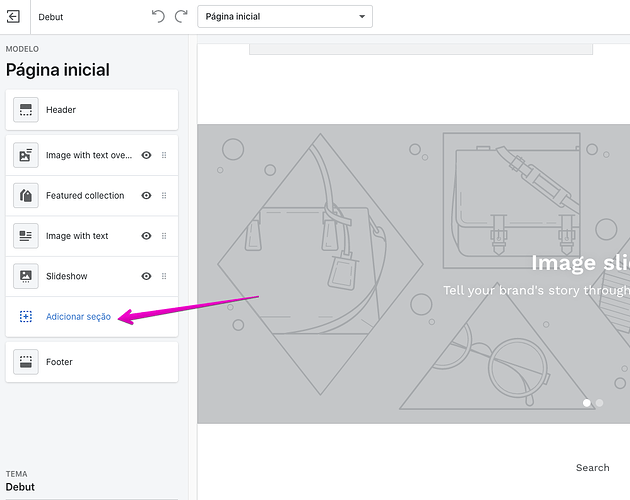Click the Slideshow section icon
Viewport: 630px width, 500px height.
tap(26, 276)
